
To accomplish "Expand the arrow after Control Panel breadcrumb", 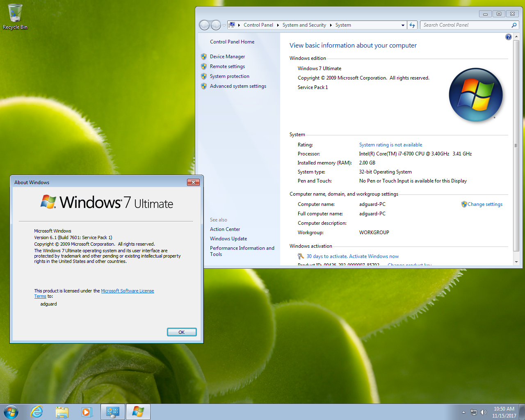I will [x=278, y=25].
